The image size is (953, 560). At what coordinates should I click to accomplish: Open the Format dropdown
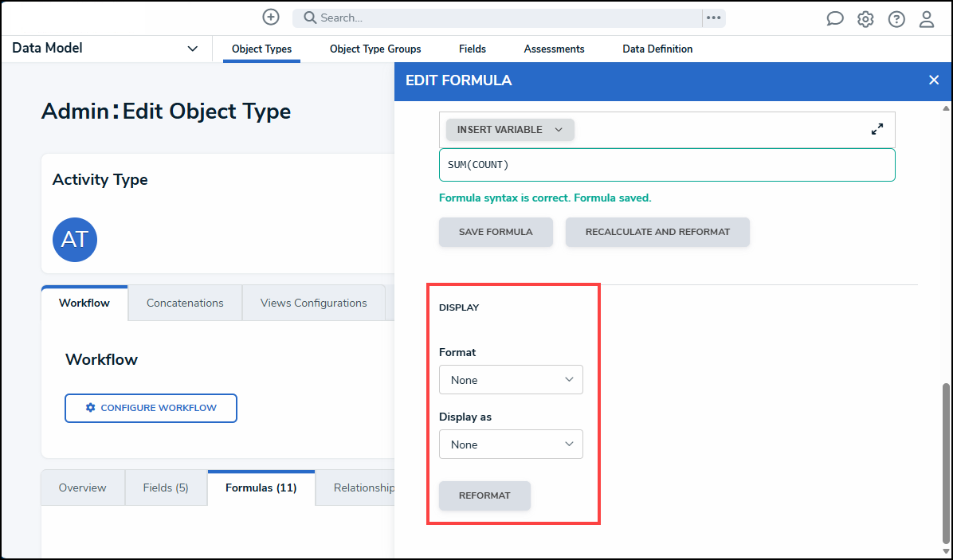point(511,380)
